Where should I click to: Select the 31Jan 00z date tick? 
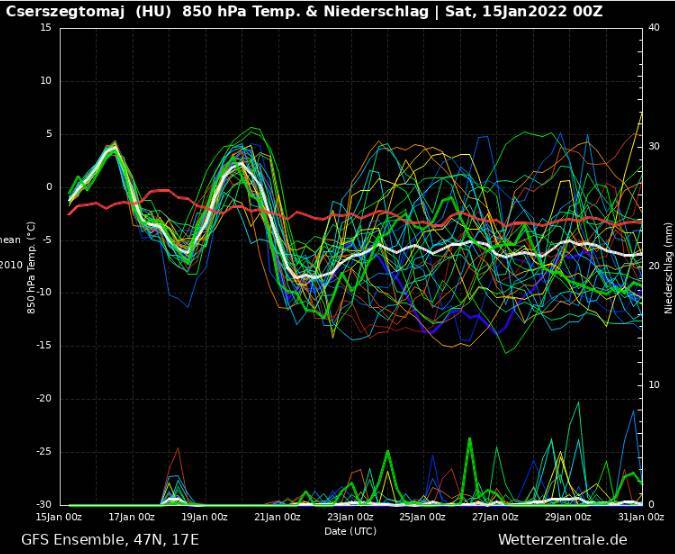click(x=640, y=517)
